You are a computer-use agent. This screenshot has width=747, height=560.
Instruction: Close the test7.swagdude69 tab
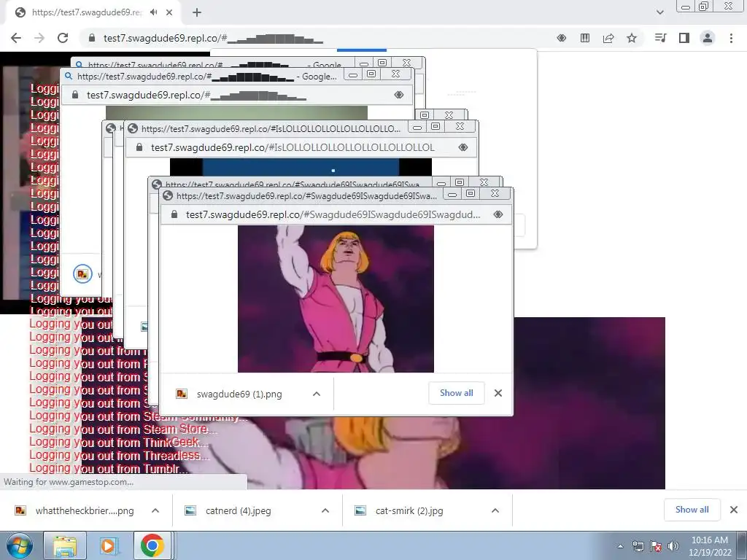169,12
